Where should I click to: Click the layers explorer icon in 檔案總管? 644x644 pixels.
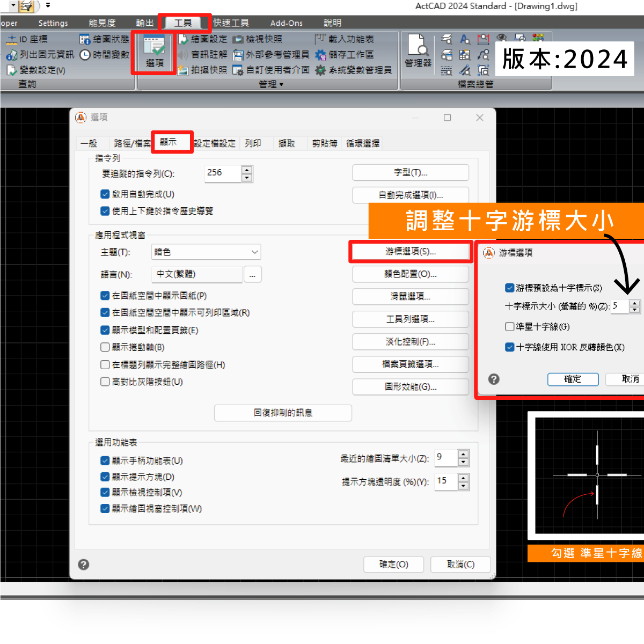point(447,39)
